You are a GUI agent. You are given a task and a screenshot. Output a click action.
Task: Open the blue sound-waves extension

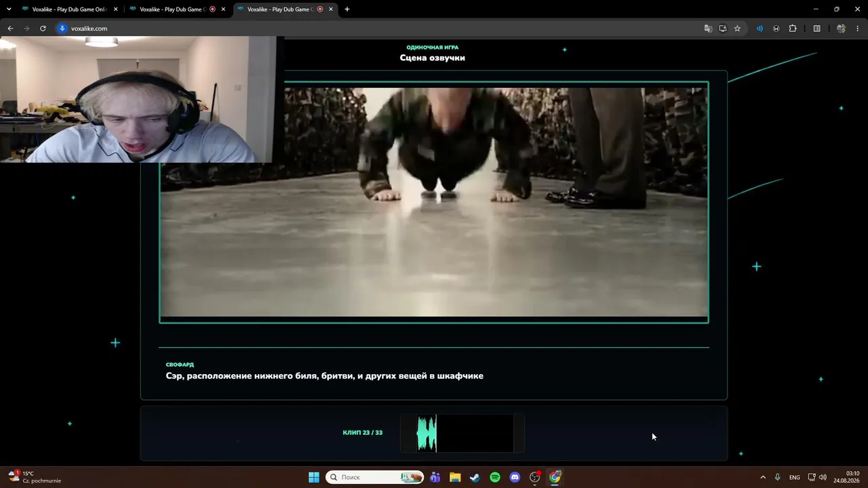point(759,28)
